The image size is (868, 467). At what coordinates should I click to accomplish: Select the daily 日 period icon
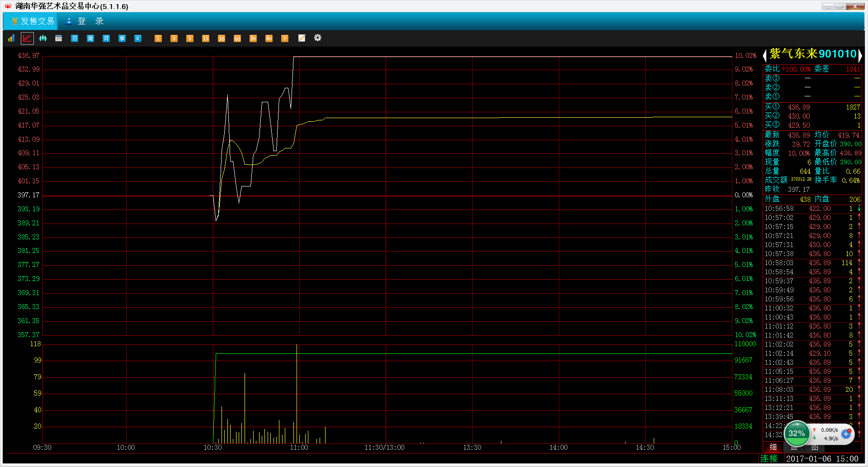tap(75, 38)
